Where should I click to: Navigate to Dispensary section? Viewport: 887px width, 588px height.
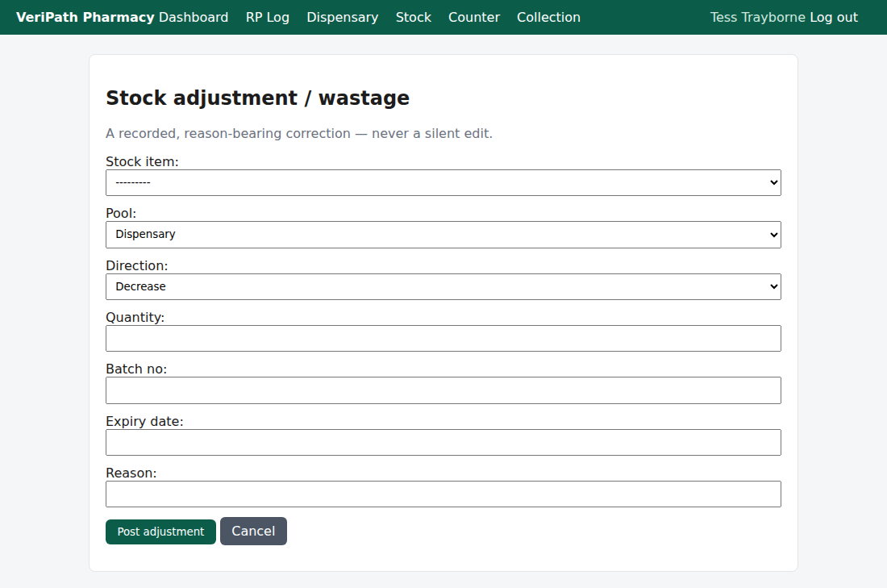[342, 18]
